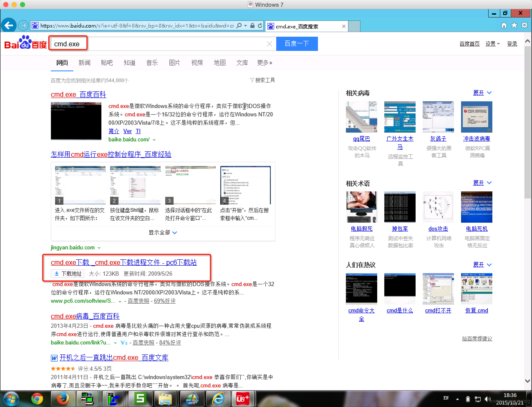532x407 pixels.
Task: Expand the 人们在热议 section with 展开
Action: pyautogui.click(x=482, y=265)
